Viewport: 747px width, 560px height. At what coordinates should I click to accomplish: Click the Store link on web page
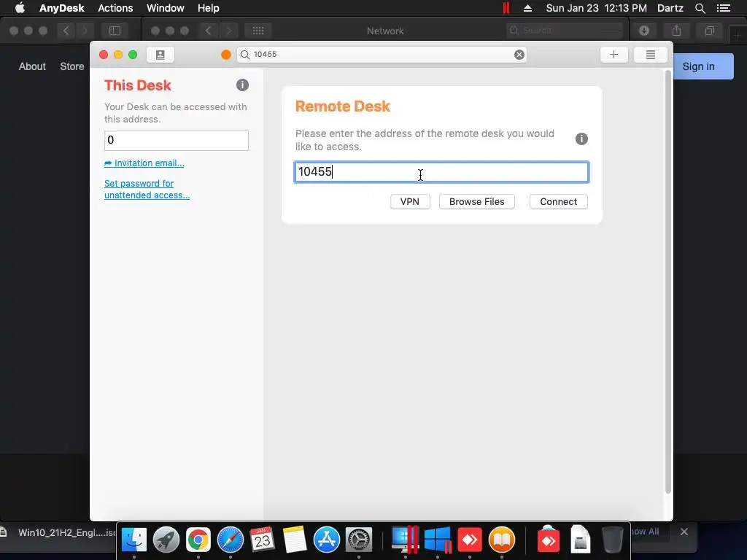[72, 66]
